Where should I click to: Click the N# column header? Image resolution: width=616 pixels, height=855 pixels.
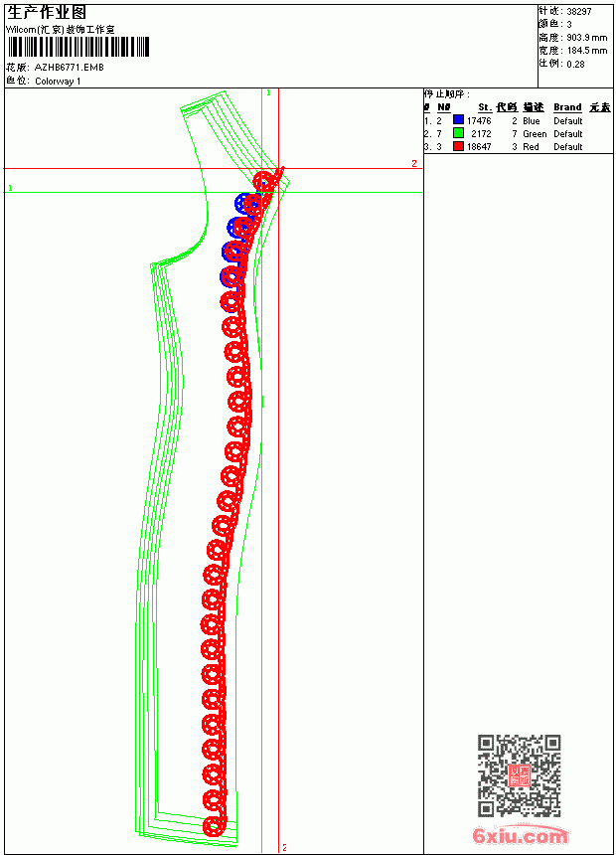coord(444,107)
